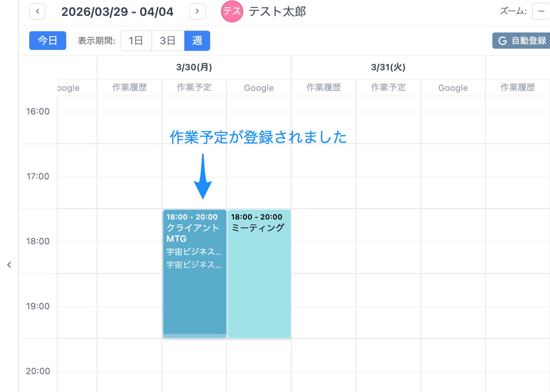Screen dimensions: 550x392
Task: Open the ミーティング event block
Action: tap(259, 272)
